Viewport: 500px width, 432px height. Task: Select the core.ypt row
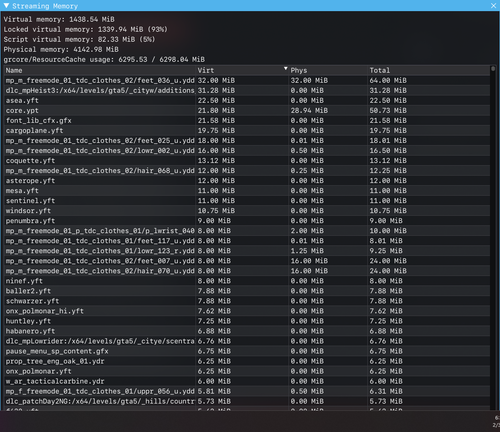pos(247,110)
